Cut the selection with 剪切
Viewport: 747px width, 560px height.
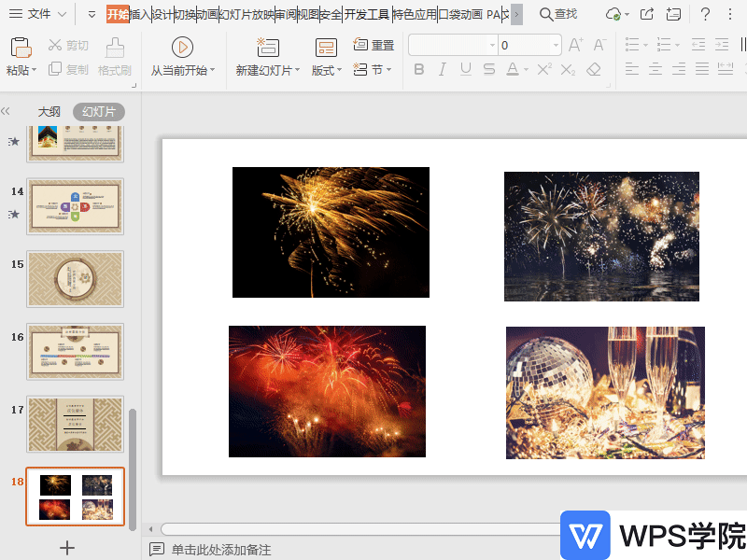[68, 45]
